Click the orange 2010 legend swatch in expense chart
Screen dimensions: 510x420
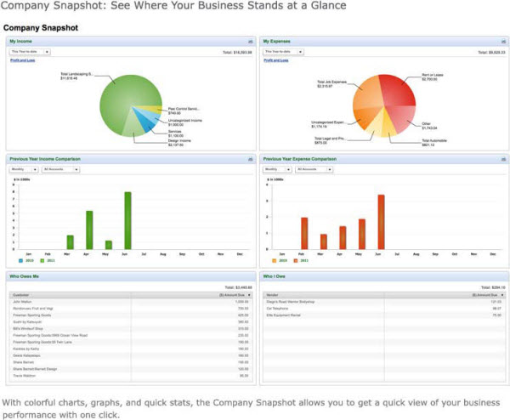pyautogui.click(x=274, y=261)
